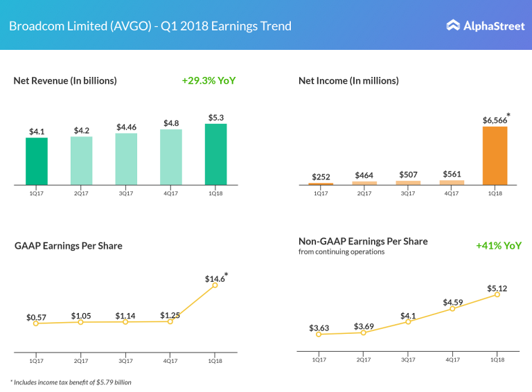Click the 1Q18 Non-GAAP EPS data point
Viewport: 532px width, 392px height.
click(497, 295)
